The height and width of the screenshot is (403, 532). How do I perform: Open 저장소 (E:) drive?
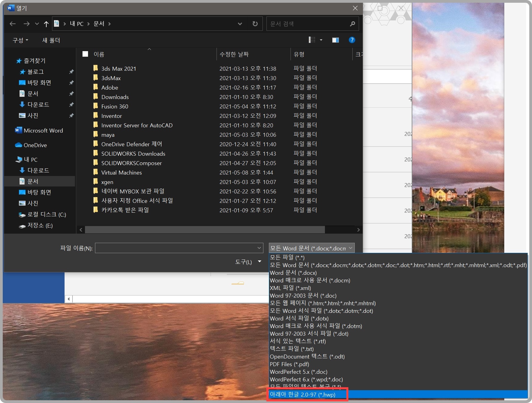[x=40, y=225]
